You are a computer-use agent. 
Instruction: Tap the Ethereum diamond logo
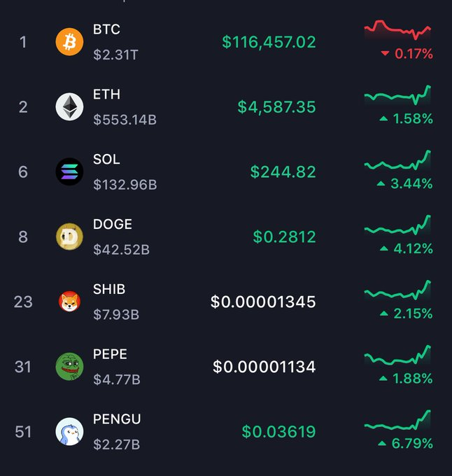(69, 107)
